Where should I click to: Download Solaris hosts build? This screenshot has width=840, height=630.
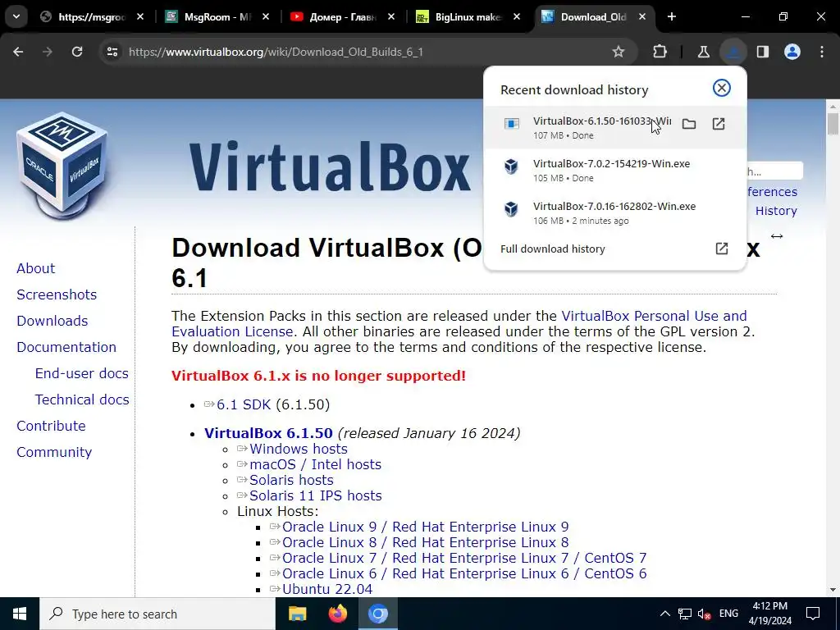click(291, 480)
